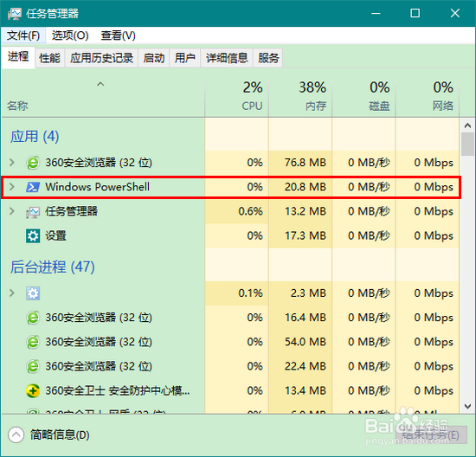Select the Windows PowerShell process name
The width and height of the screenshot is (476, 457).
click(97, 187)
